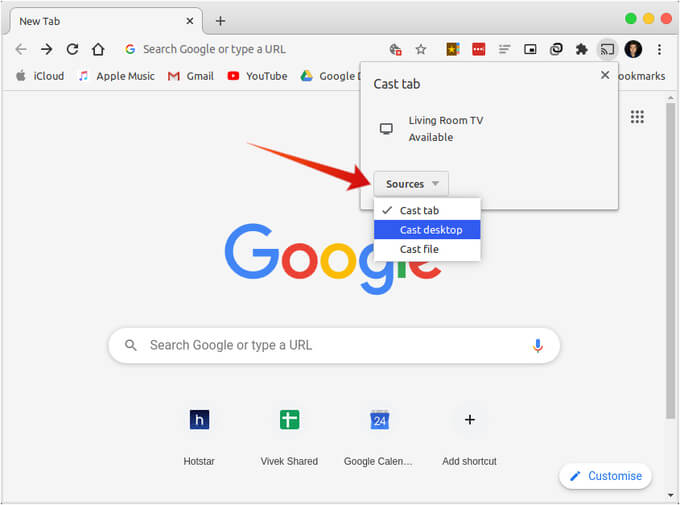Choose Cast tab from Sources menu
This screenshot has width=680, height=505.
(427, 210)
